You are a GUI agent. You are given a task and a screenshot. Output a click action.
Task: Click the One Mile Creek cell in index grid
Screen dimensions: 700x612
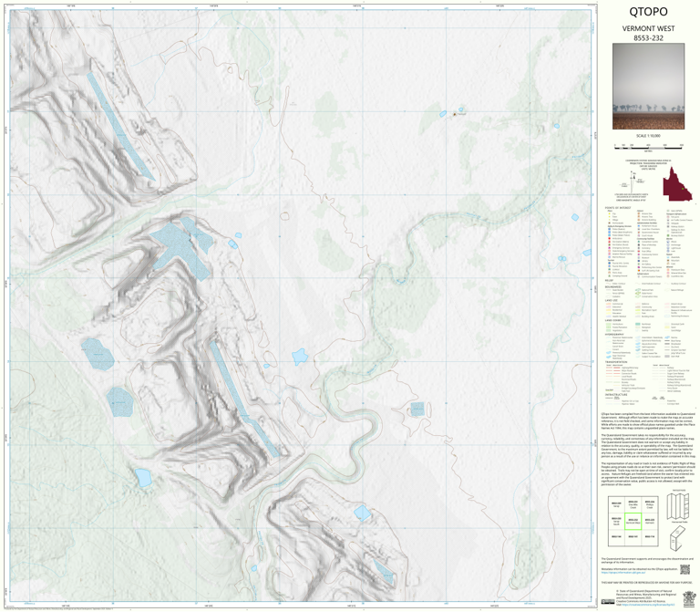click(633, 504)
